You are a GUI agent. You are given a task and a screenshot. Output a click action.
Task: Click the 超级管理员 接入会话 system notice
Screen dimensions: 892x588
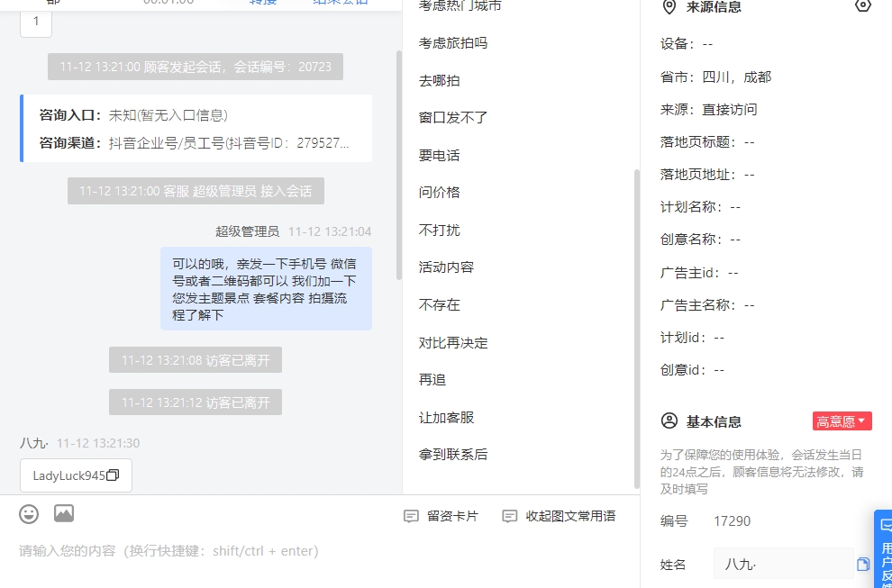click(x=196, y=191)
